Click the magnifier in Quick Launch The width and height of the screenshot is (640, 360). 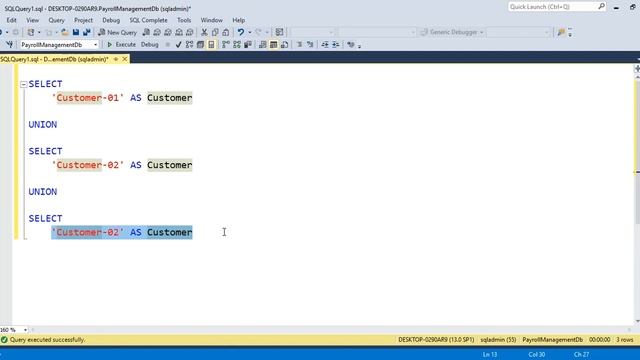click(601, 7)
